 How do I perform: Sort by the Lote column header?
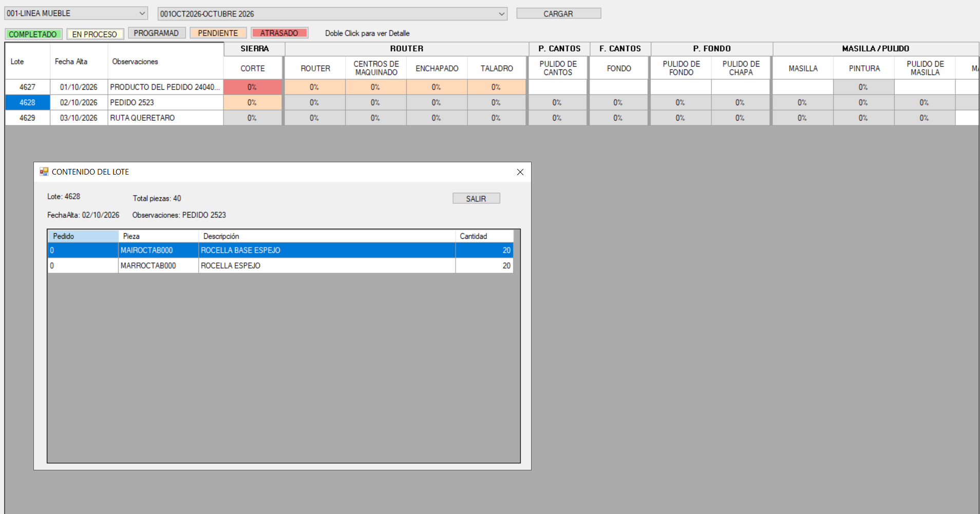[x=28, y=61]
